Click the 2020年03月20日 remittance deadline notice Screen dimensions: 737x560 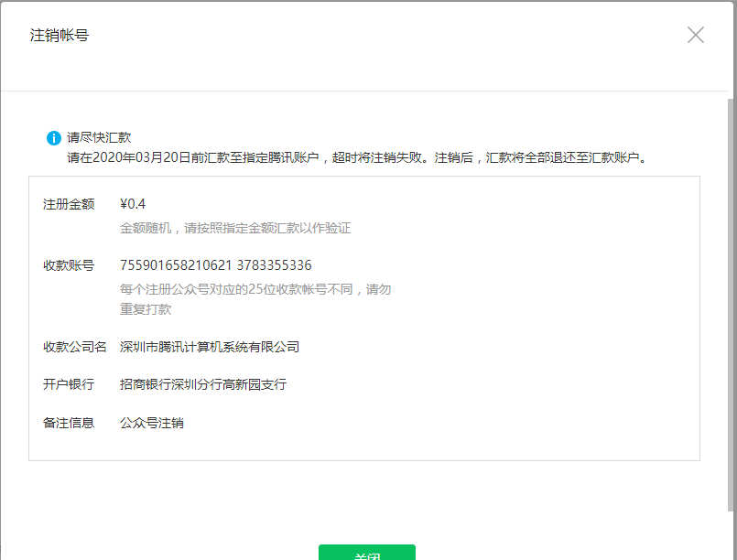[x=357, y=157]
